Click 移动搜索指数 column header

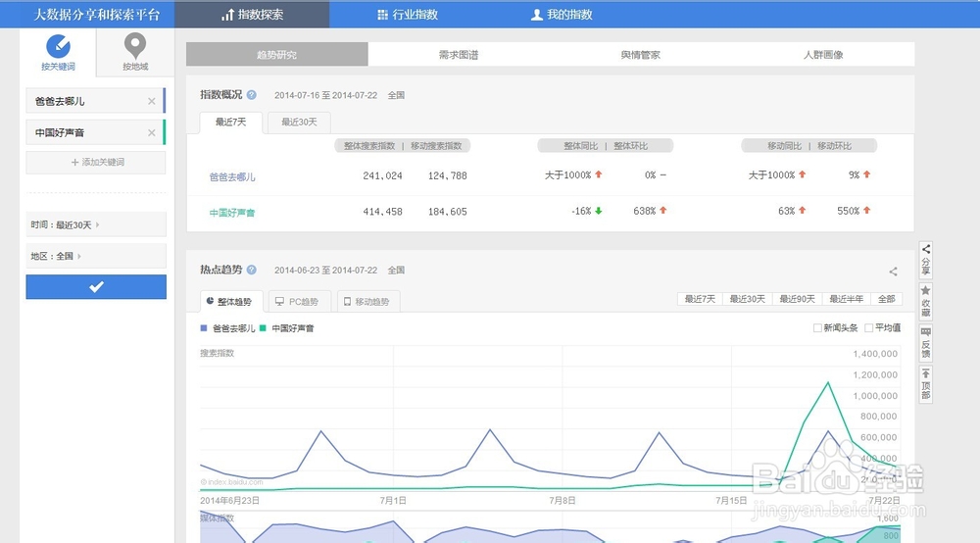[x=436, y=146]
